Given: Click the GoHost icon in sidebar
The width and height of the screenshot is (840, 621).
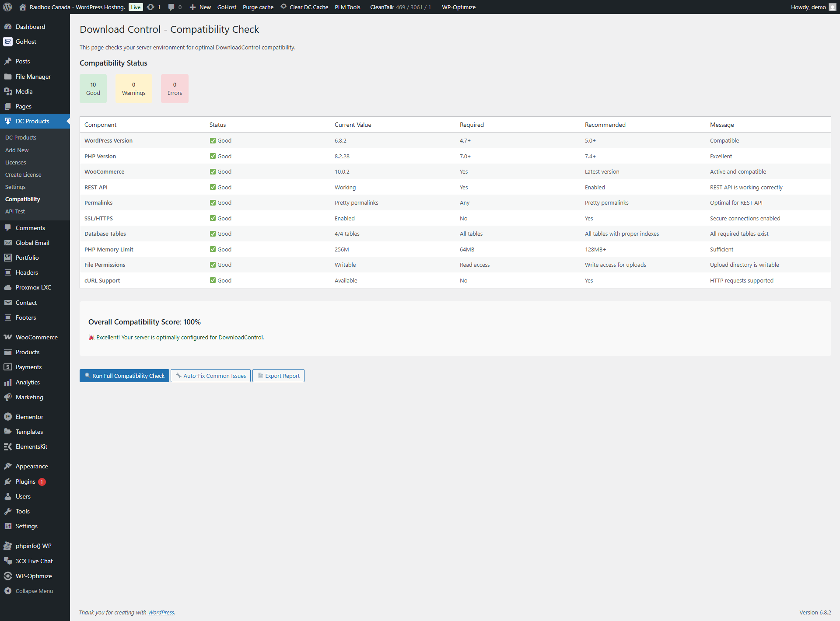Looking at the screenshot, I should click(8, 42).
